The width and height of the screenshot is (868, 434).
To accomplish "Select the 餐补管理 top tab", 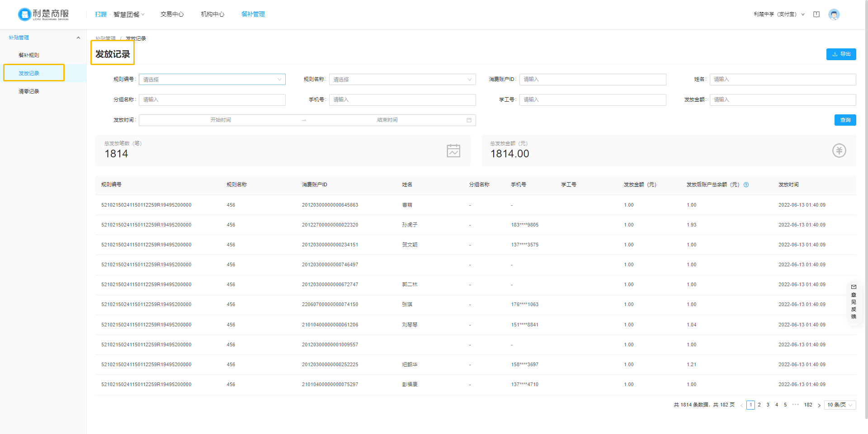I will tap(253, 14).
